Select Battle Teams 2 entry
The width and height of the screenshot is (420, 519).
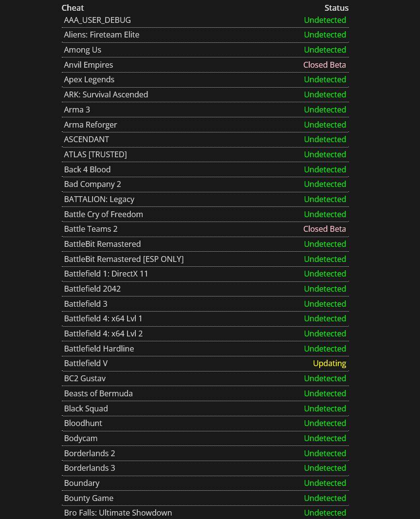click(91, 229)
